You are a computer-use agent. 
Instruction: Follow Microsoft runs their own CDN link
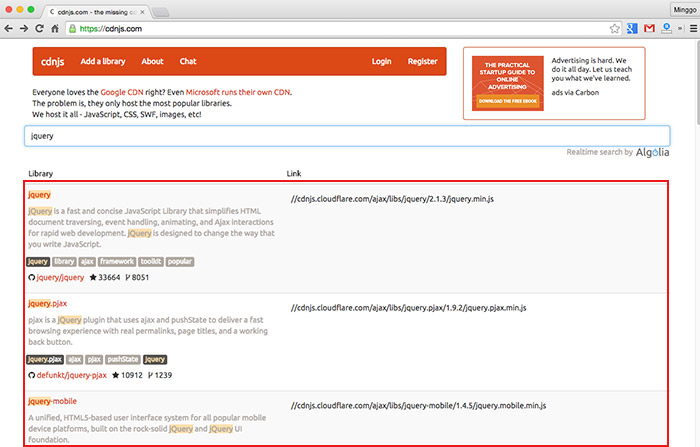(238, 92)
